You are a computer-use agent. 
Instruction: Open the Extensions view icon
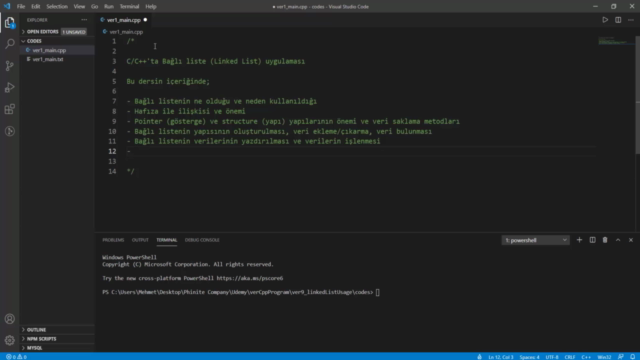point(9,109)
